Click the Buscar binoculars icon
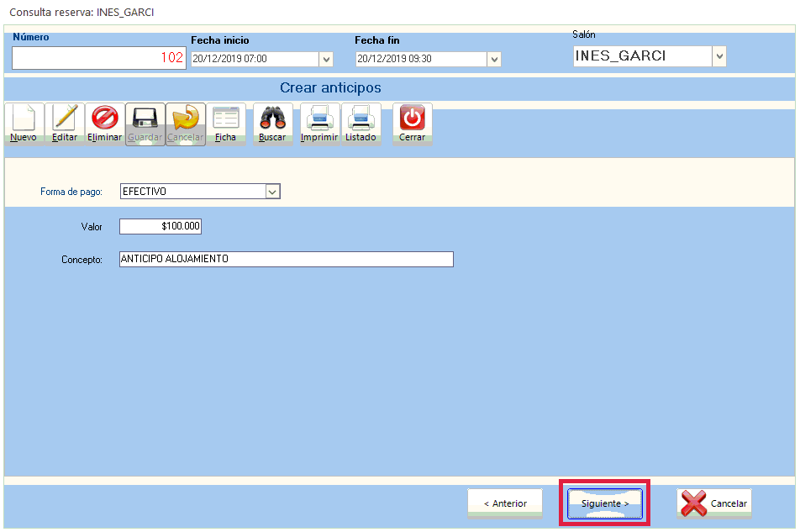 (272, 119)
